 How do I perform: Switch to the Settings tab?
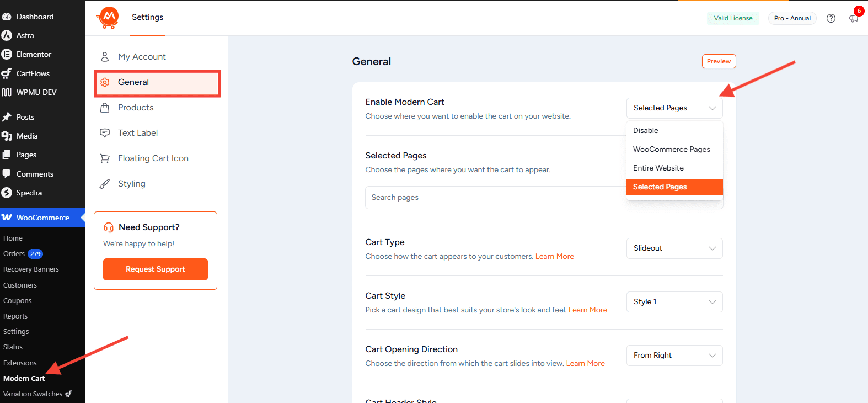[x=147, y=18]
